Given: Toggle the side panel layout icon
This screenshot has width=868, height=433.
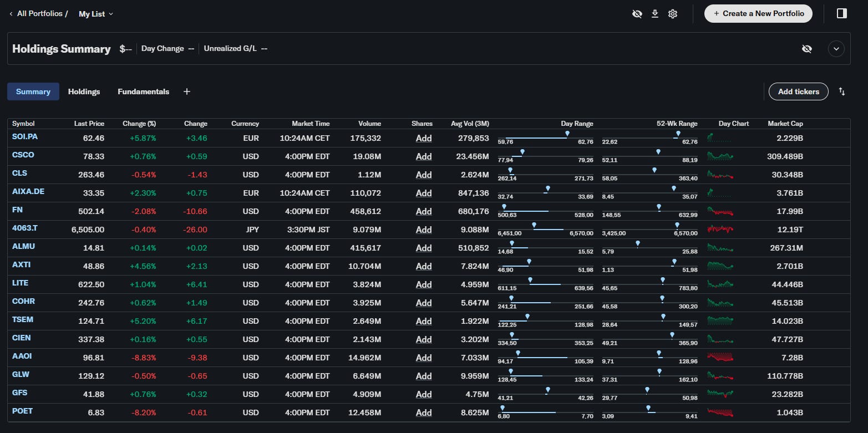Looking at the screenshot, I should [841, 13].
